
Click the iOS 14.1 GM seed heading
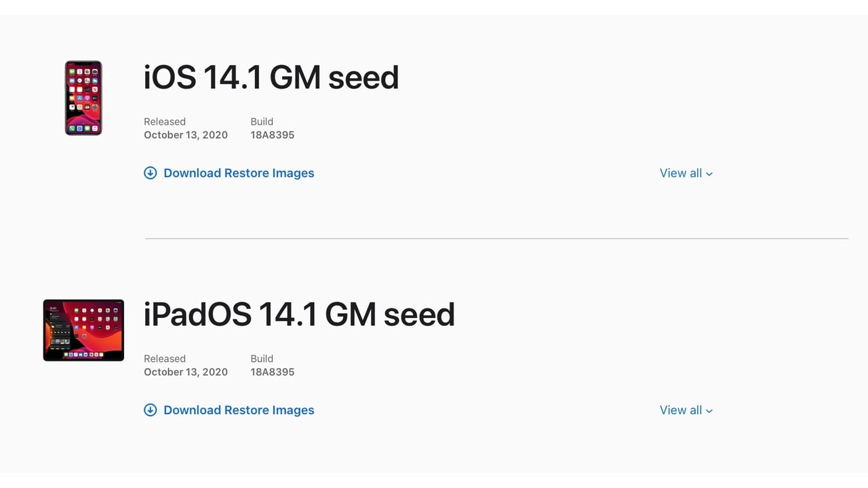[271, 77]
